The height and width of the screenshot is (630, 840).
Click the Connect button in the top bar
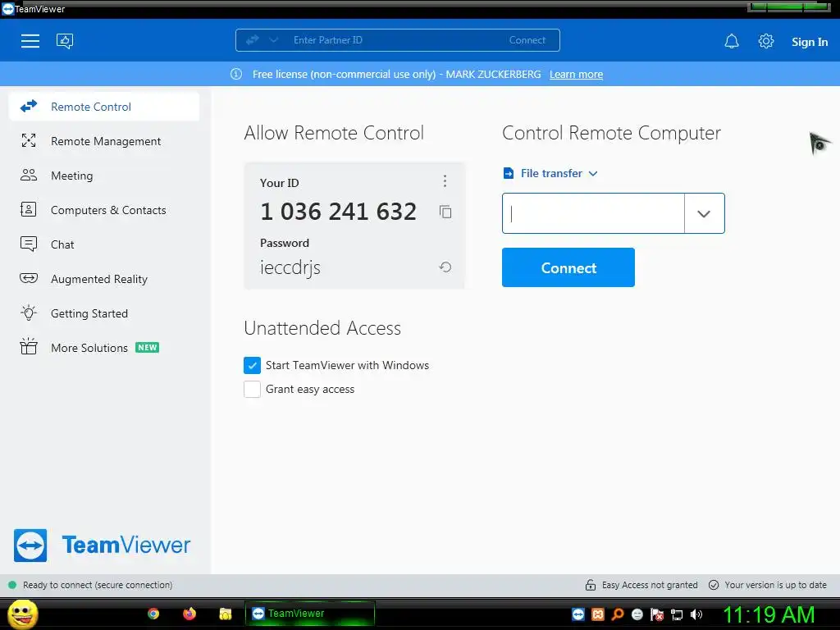click(527, 40)
